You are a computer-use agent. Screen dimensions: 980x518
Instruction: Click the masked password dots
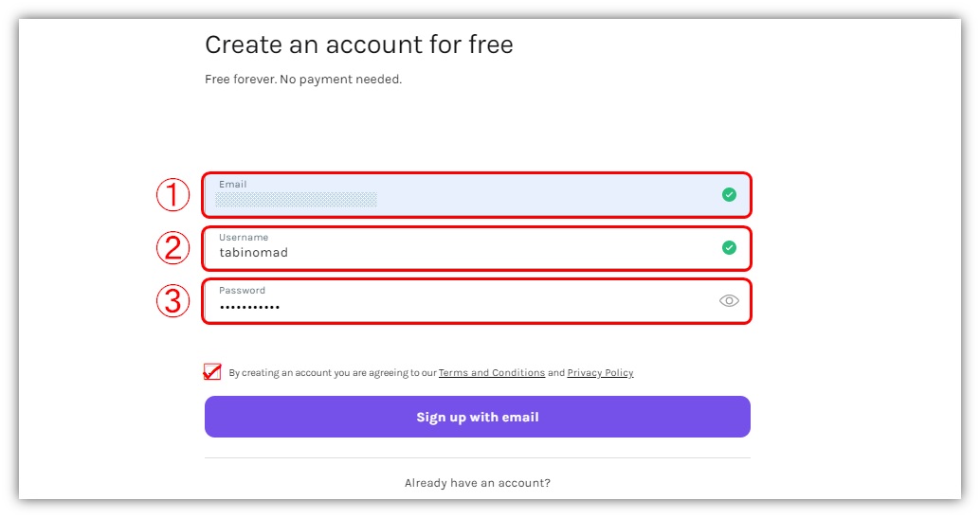[249, 307]
